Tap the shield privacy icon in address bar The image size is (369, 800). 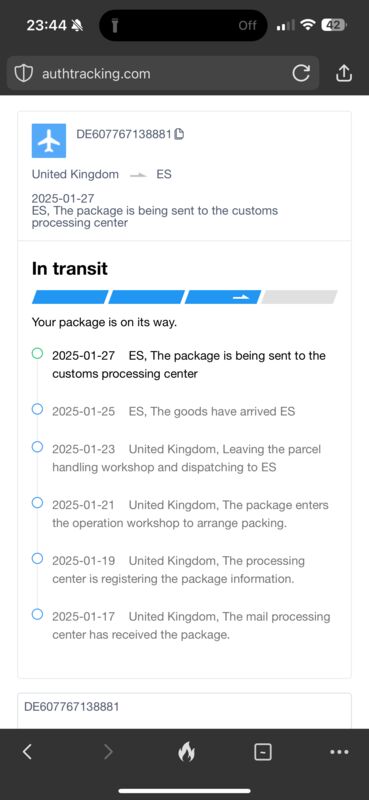[22, 73]
